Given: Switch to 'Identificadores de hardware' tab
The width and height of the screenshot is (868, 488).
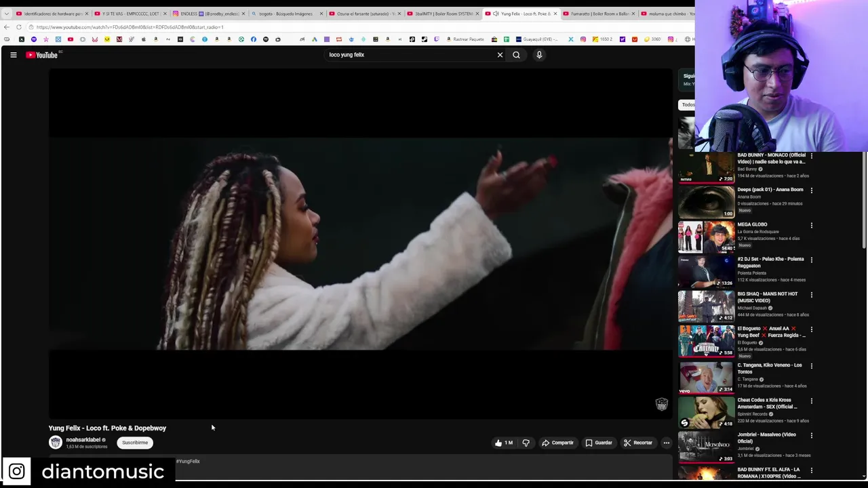Looking at the screenshot, I should point(53,14).
